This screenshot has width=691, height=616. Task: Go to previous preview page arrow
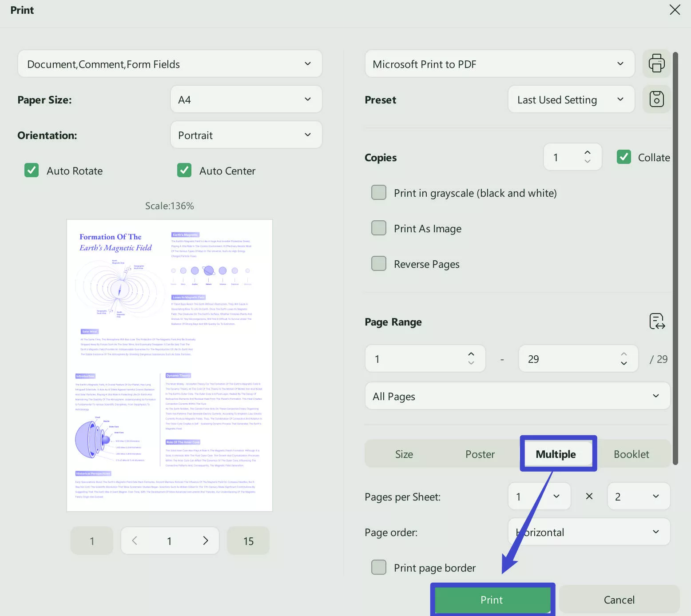135,540
